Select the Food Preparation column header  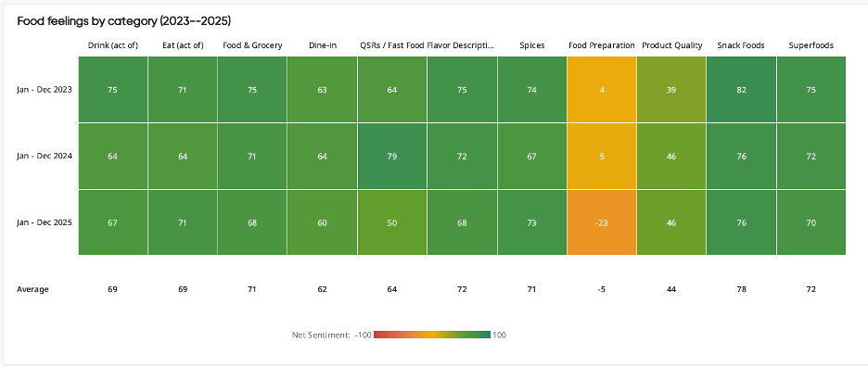point(601,45)
